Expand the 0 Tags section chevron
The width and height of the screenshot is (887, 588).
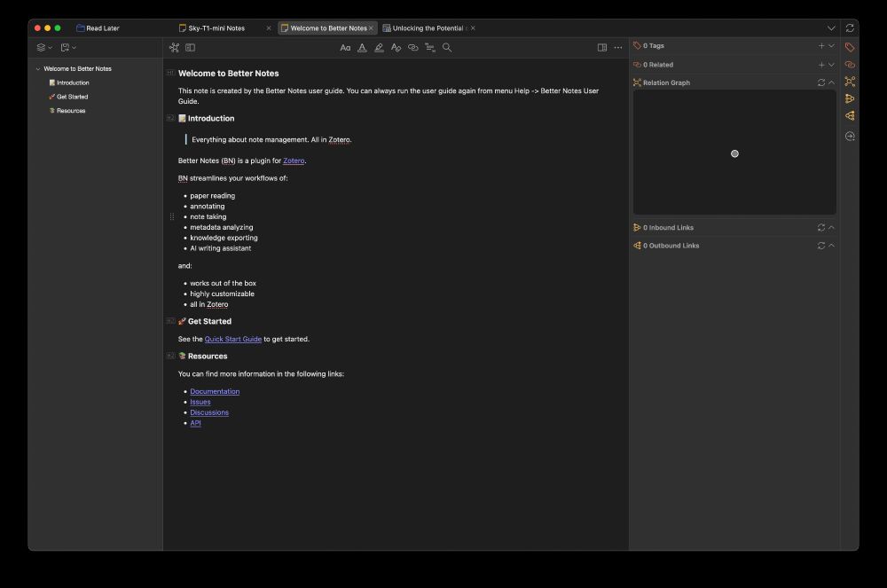coord(832,46)
